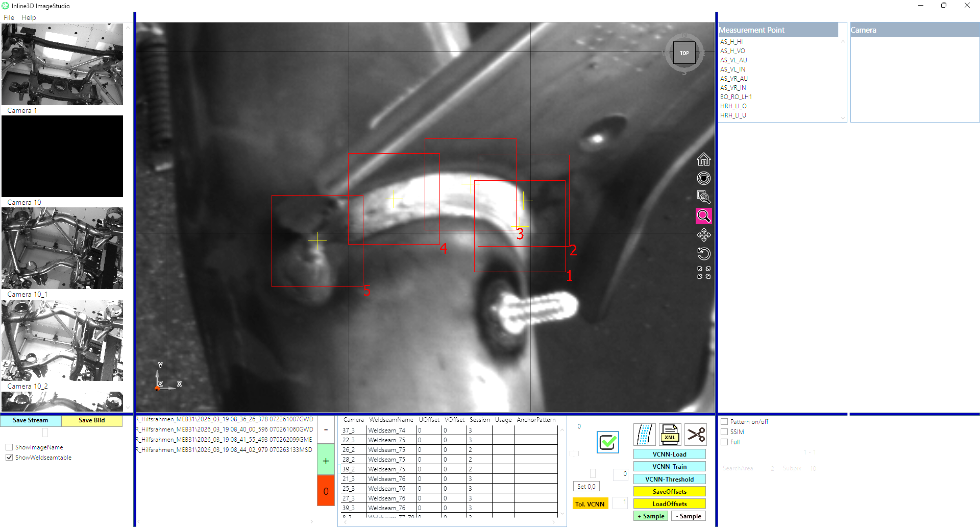The image size is (980, 527).
Task: Click the Tol. VCNN value input field
Action: (620, 502)
